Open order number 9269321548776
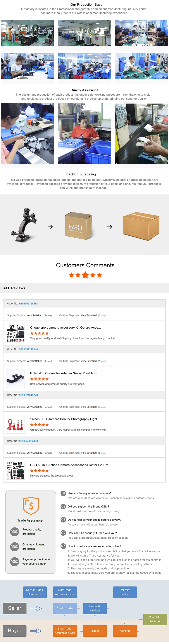The image size is (169, 644). pos(28,395)
